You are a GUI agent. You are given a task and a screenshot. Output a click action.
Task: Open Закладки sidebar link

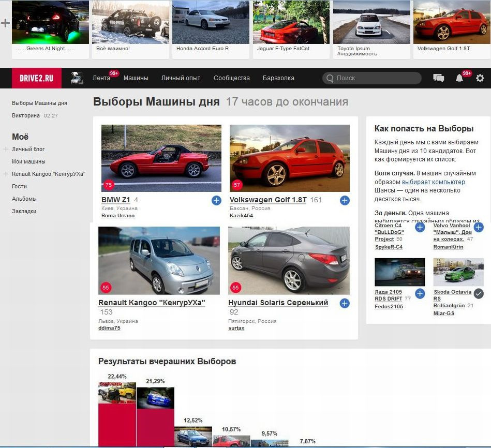(24, 211)
